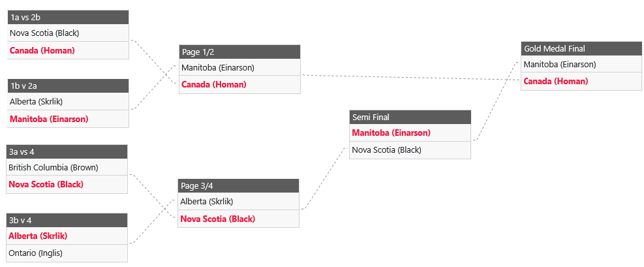
Task: Click the "Gold Medal Final" header
Action: (x=581, y=48)
